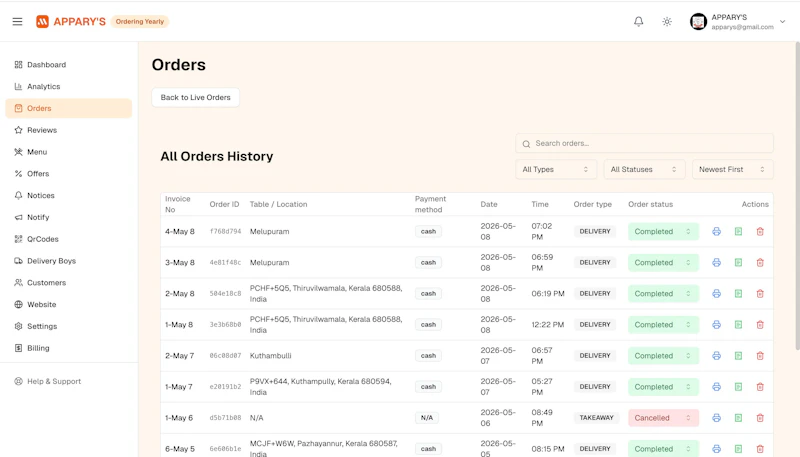Change status of order 2-May 8
This screenshot has height=457, width=800.
663,294
